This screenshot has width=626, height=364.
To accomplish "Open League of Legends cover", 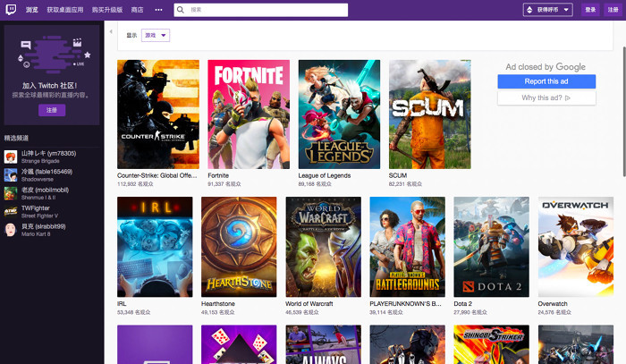I will coord(339,114).
